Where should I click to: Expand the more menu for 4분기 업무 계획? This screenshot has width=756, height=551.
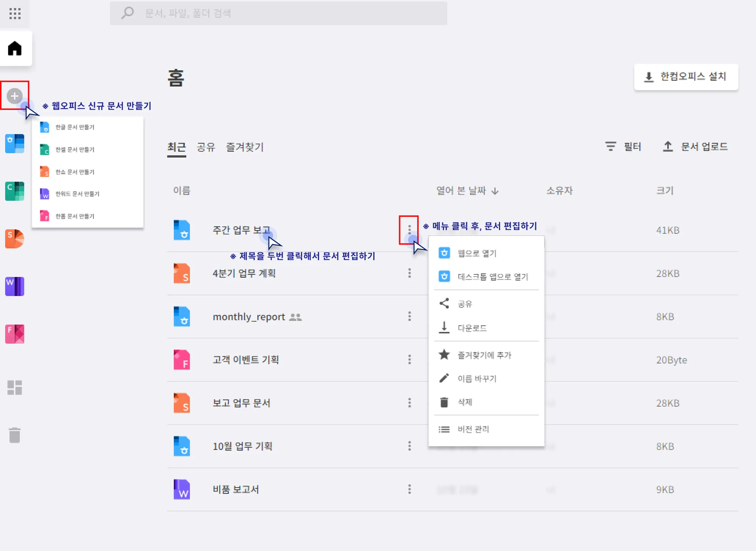click(x=409, y=273)
